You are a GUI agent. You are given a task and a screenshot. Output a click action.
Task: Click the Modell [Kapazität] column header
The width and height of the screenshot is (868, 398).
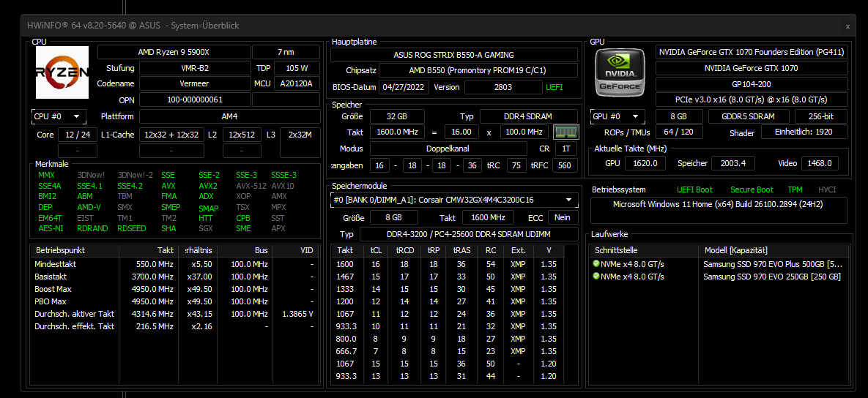pyautogui.click(x=774, y=250)
